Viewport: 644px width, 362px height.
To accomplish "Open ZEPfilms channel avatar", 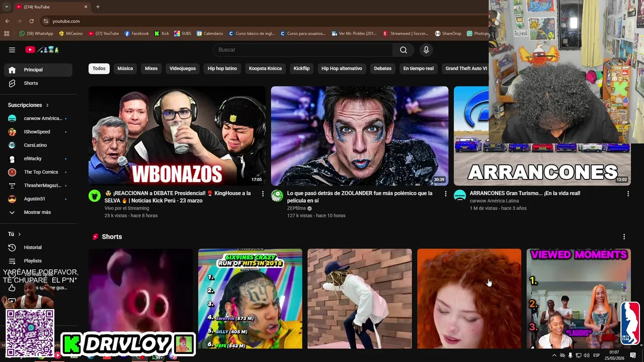I will click(277, 196).
